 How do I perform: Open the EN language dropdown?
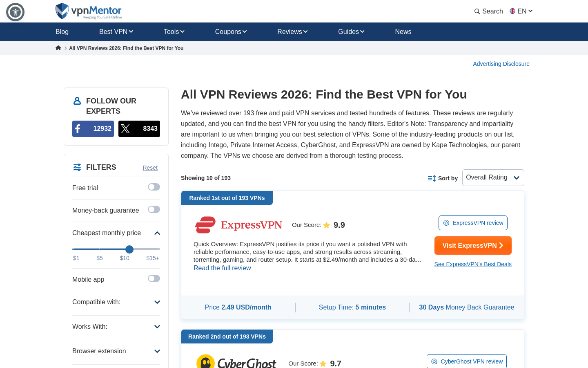(x=521, y=11)
